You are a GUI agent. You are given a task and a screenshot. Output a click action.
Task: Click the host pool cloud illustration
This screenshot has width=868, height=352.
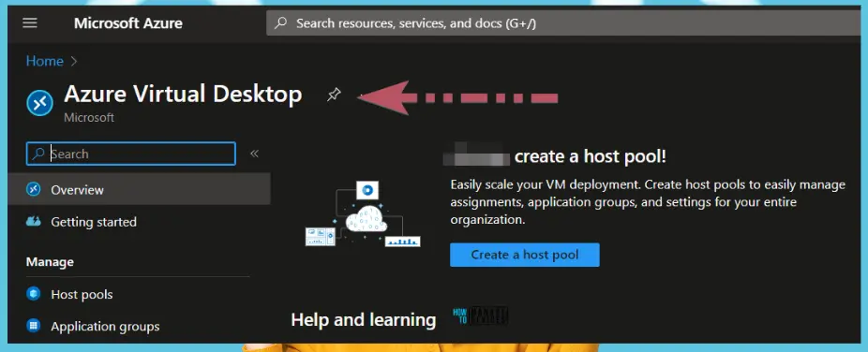(363, 214)
